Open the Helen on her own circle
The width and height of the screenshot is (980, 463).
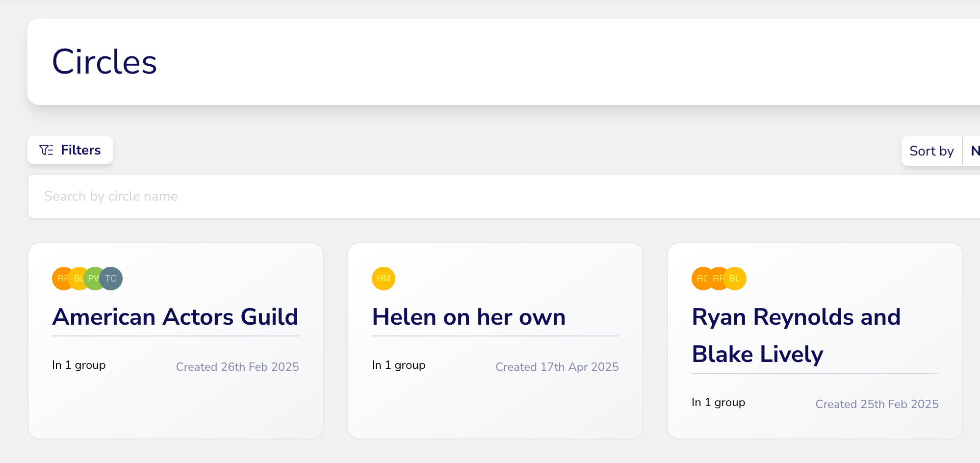468,317
